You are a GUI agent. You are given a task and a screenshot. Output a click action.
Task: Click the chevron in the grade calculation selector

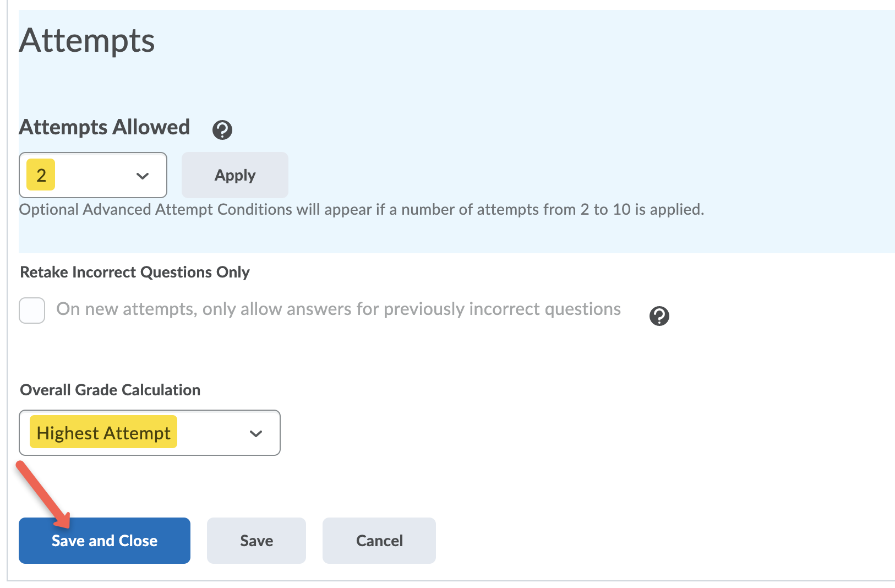(x=255, y=433)
